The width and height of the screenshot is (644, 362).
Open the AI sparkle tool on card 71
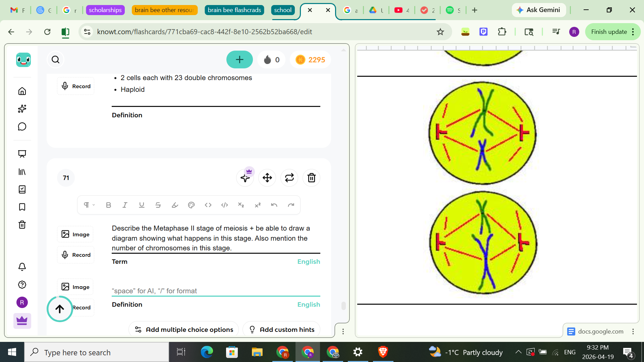point(245,178)
